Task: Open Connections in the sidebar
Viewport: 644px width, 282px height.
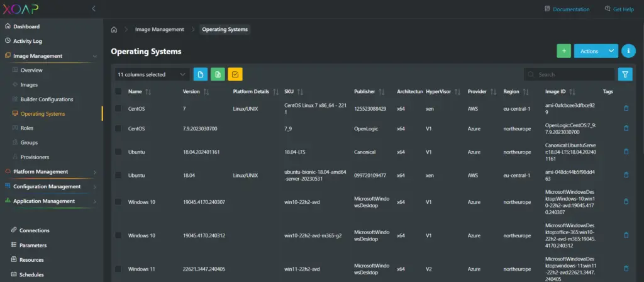Action: (34, 230)
